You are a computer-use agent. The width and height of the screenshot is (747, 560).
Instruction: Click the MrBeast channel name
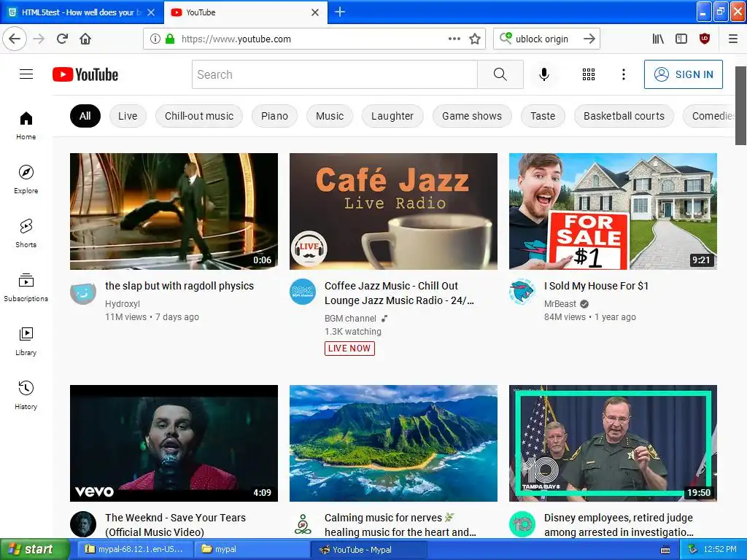click(560, 304)
